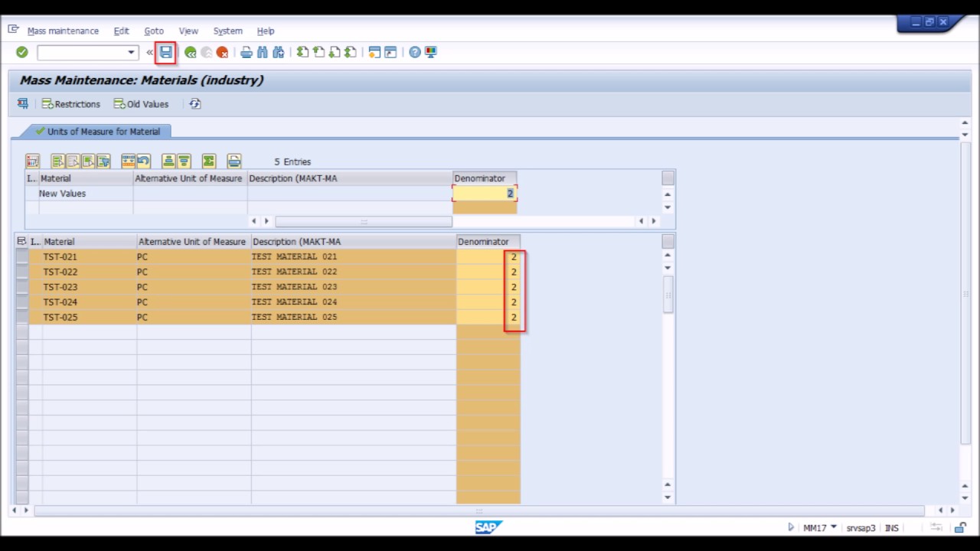Click the Old Values button
This screenshot has width=980, height=551.
pyautogui.click(x=141, y=103)
